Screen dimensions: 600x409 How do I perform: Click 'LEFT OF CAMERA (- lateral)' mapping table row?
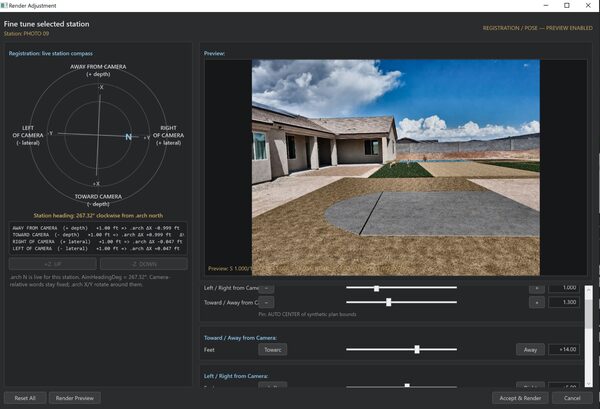[96, 249]
